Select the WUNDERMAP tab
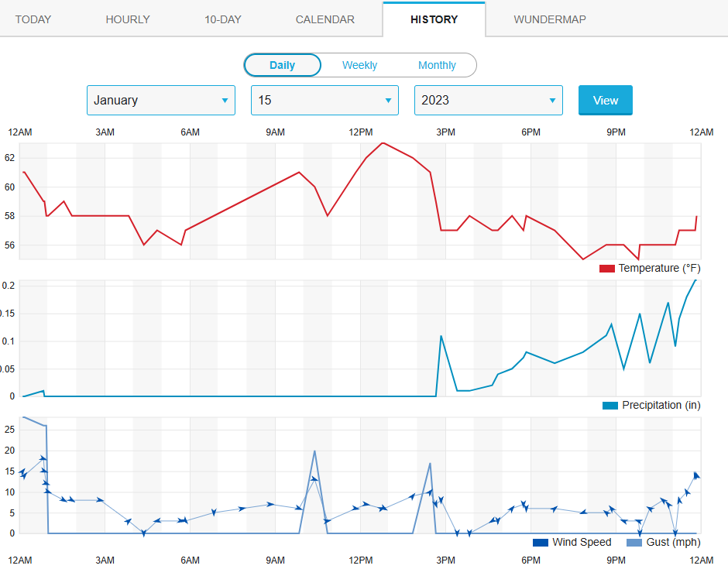Screen dimensions: 728x569 tap(550, 19)
